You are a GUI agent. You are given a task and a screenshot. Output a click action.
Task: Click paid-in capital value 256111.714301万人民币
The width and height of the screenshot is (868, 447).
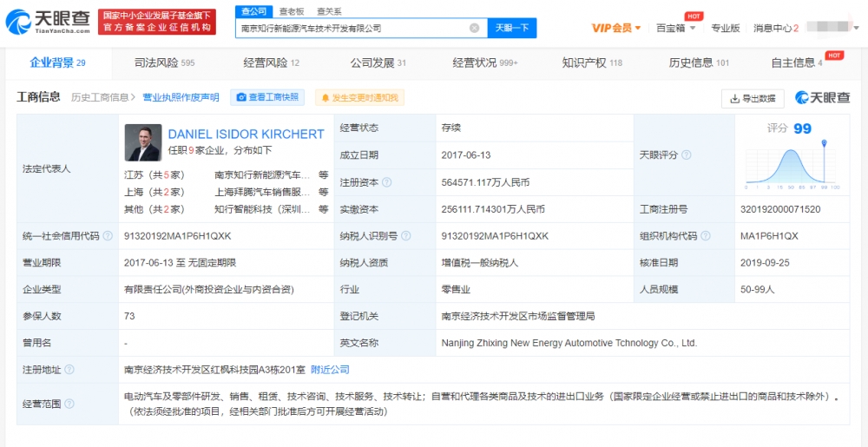tap(493, 209)
